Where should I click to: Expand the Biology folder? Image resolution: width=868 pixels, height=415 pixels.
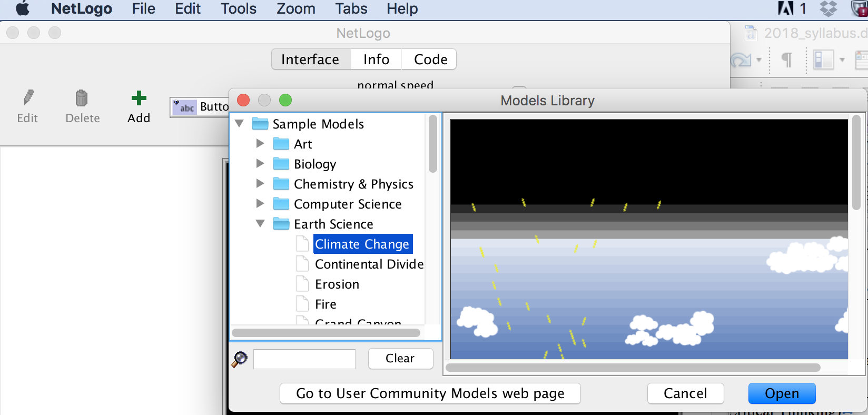click(x=260, y=163)
